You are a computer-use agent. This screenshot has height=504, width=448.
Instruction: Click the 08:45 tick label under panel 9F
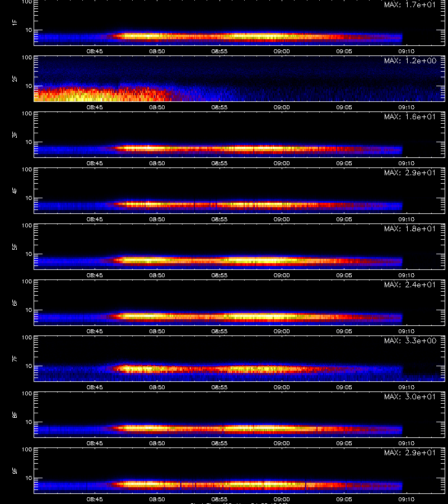coord(95,499)
